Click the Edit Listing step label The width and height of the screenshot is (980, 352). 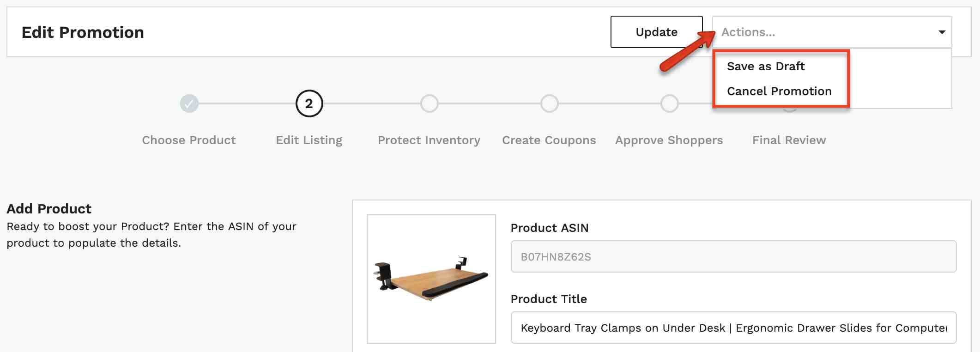[x=309, y=140]
